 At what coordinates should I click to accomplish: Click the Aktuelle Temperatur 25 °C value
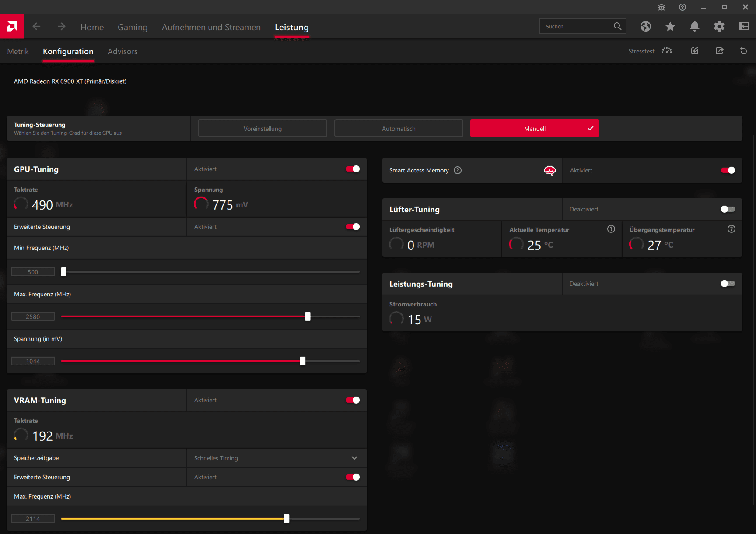(x=540, y=245)
